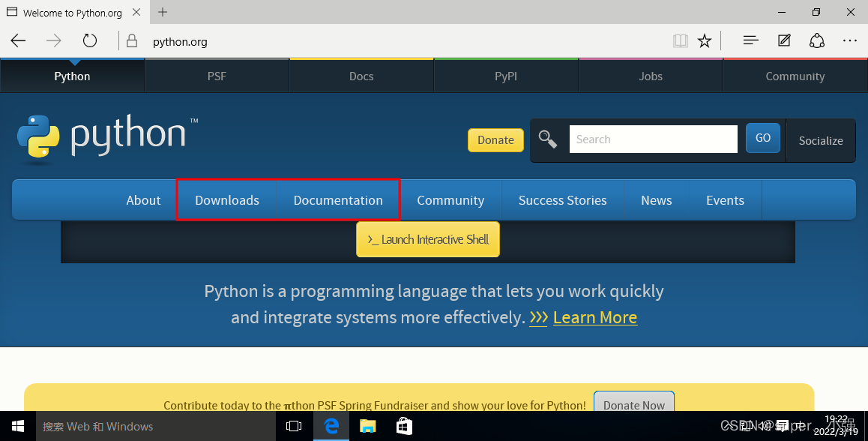This screenshot has width=868, height=441.
Task: Open the Docs top tab
Action: click(x=361, y=76)
